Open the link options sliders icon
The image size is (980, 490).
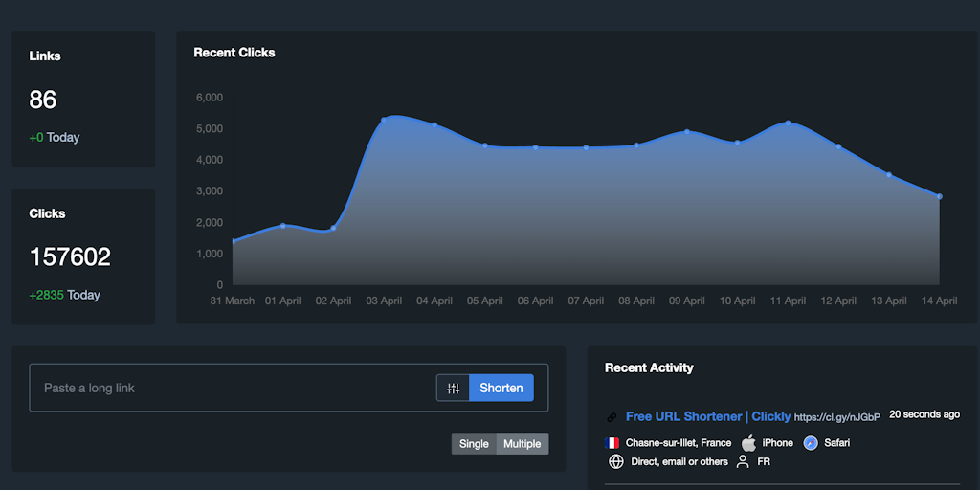453,389
